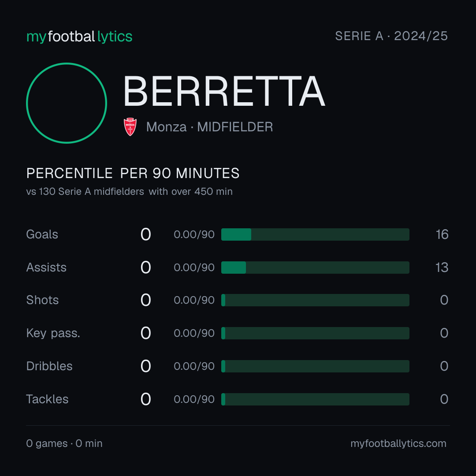Click the Tackles percentile bar
The image size is (476, 476).
315,399
